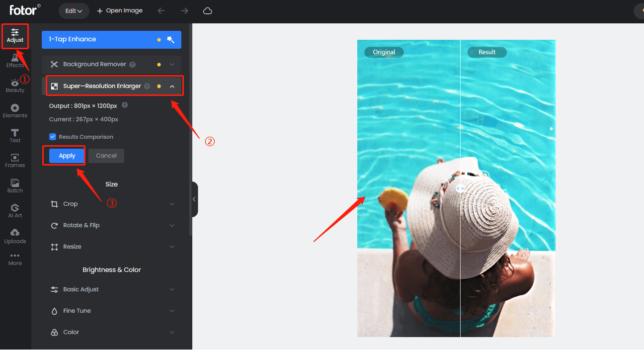Activate the 1-Tap Enhance magic wand
This screenshot has width=644, height=350.
click(170, 39)
